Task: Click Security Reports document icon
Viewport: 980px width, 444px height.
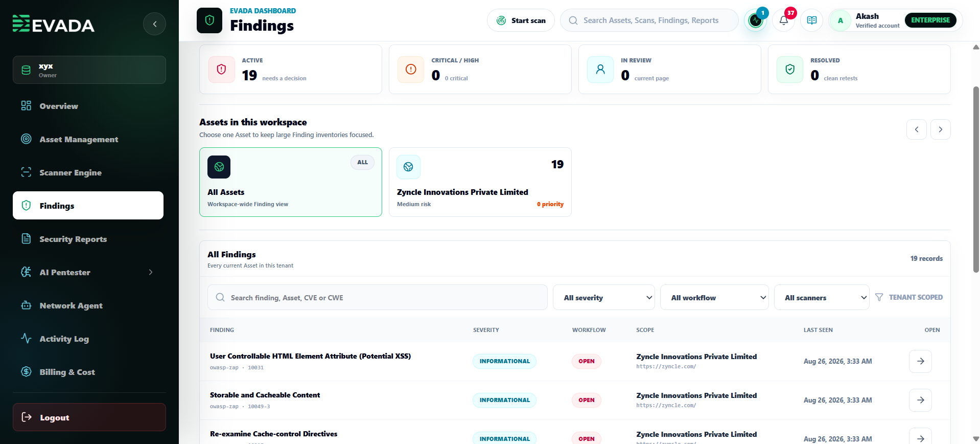Action: pos(26,238)
